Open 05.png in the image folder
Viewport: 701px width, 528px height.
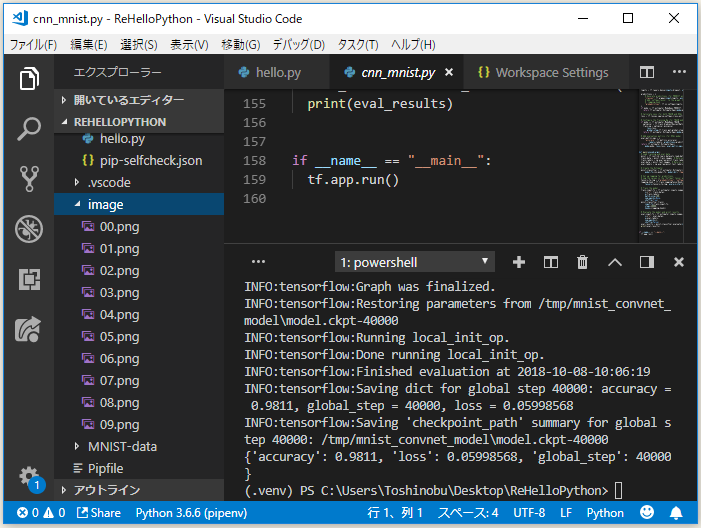pyautogui.click(x=139, y=336)
